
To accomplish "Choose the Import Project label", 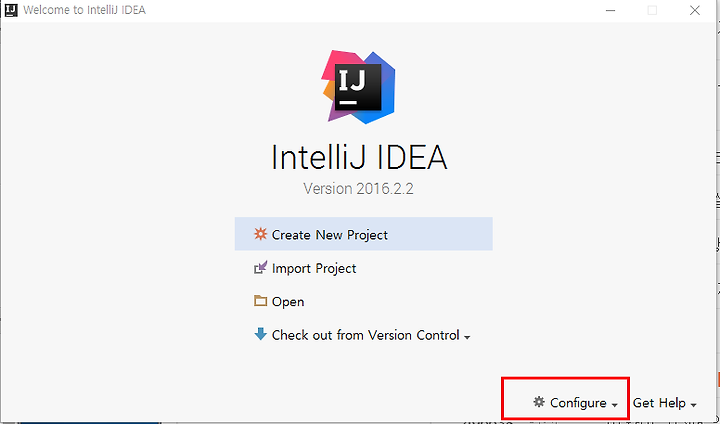I will point(314,268).
